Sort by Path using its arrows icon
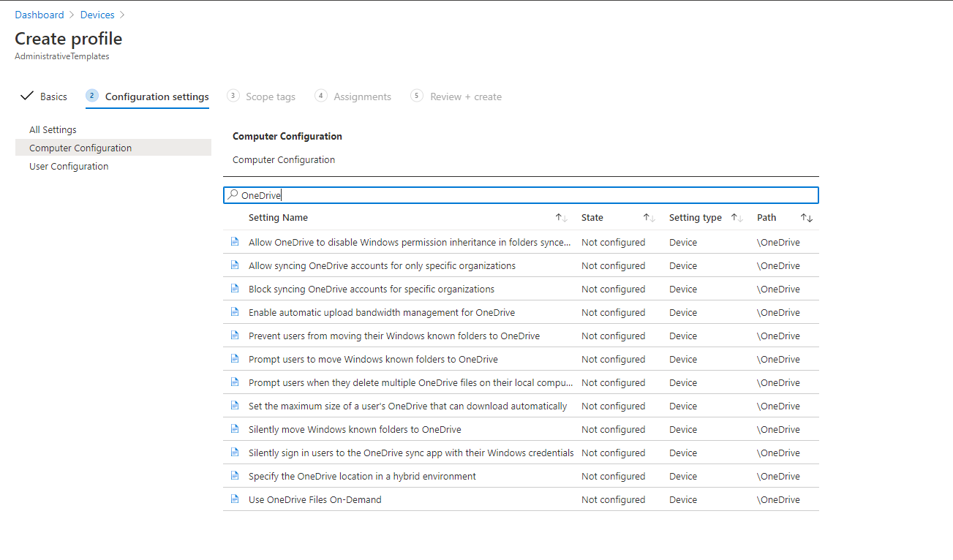The image size is (953, 560). [x=806, y=218]
